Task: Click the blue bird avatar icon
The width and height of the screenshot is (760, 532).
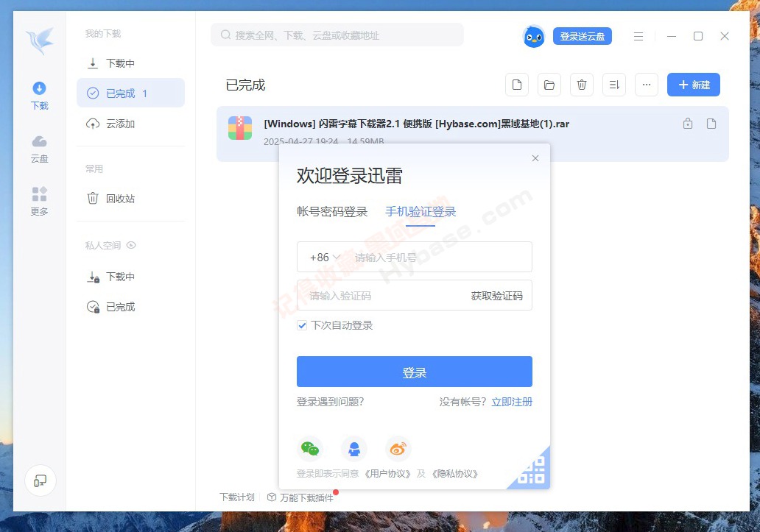Action: pos(534,36)
